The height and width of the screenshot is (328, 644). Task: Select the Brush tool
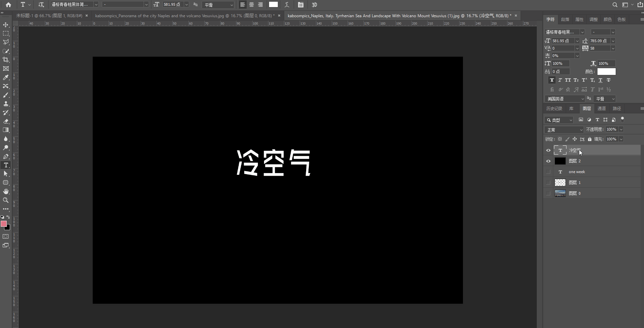pyautogui.click(x=6, y=95)
